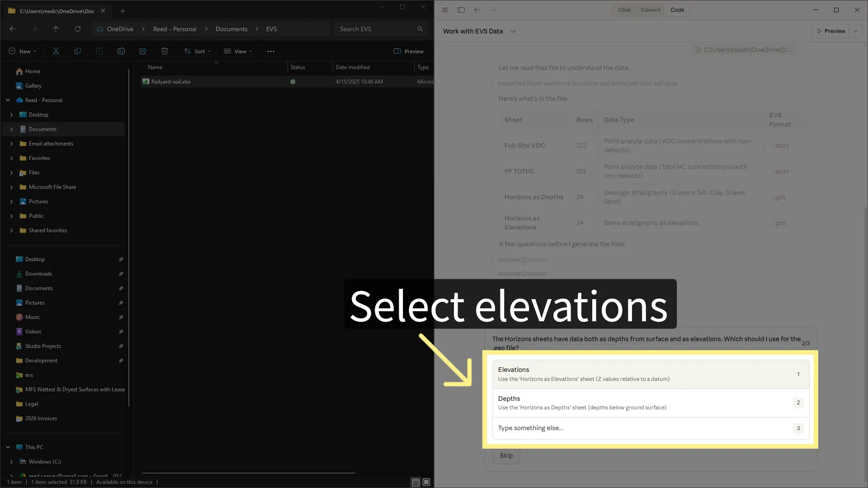Click the Rename icon in File Explorer toolbar
This screenshot has width=868, height=488.
coord(121,52)
